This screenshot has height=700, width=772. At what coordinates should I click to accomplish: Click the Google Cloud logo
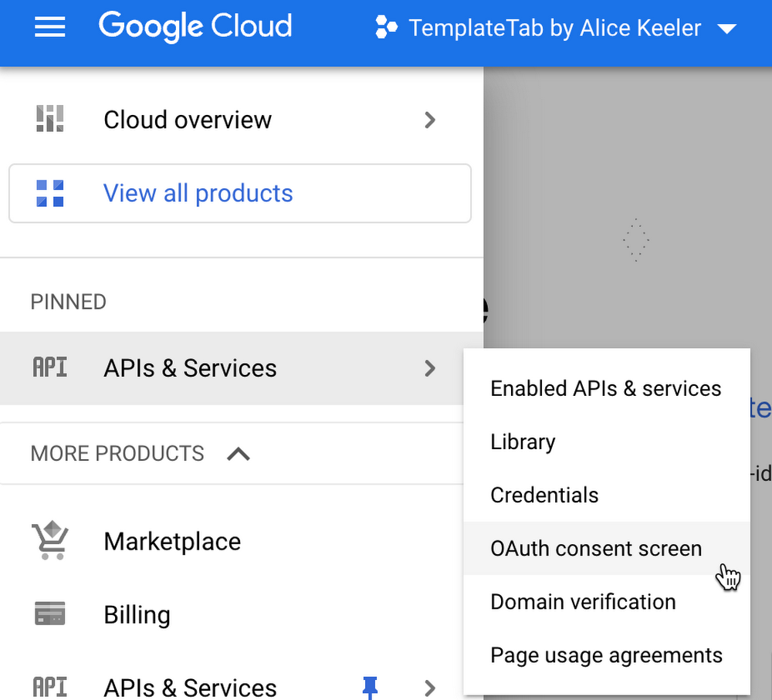pyautogui.click(x=195, y=27)
